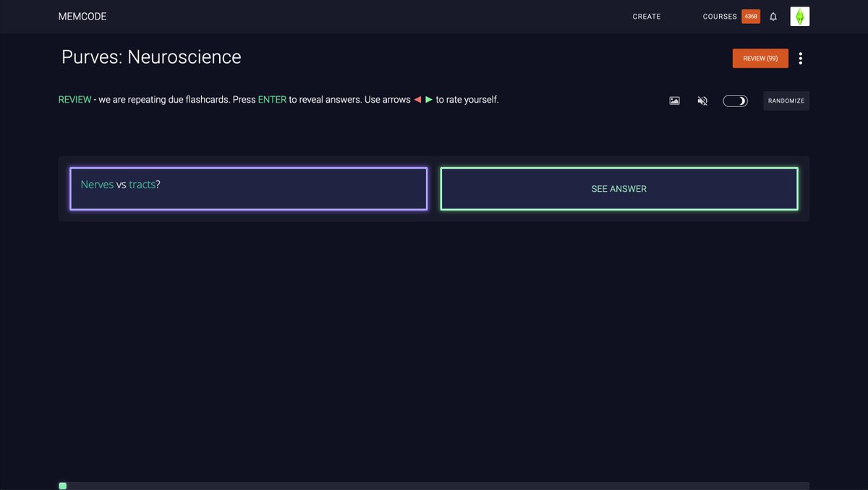Toggle the muted sound icon
The height and width of the screenshot is (490, 868).
702,101
